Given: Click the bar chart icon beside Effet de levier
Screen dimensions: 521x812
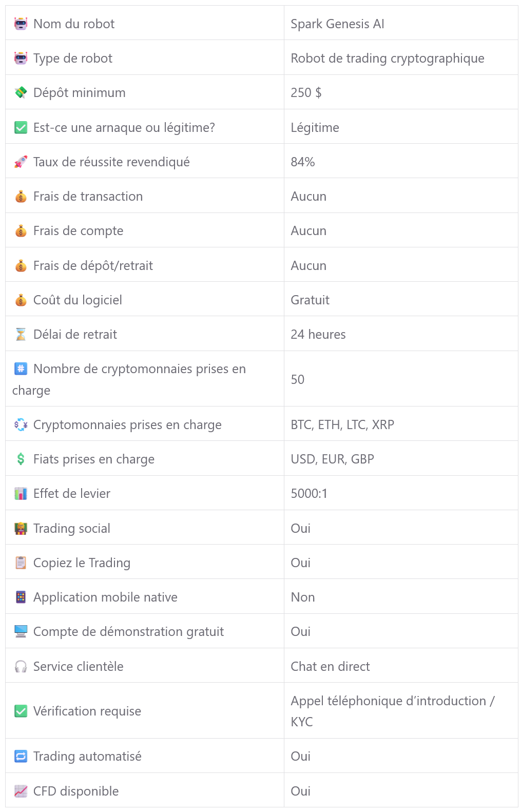Looking at the screenshot, I should point(21,494).
